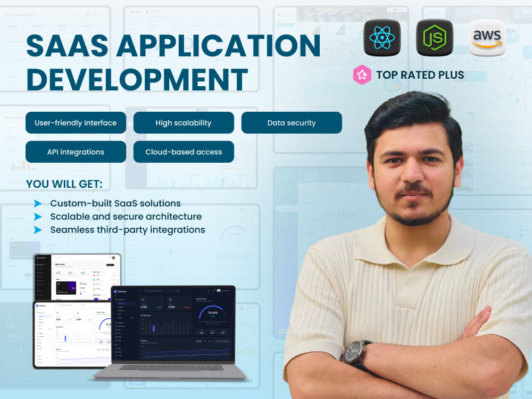The height and width of the screenshot is (399, 532).
Task: Select the High scalability pill
Action: pyautogui.click(x=184, y=123)
